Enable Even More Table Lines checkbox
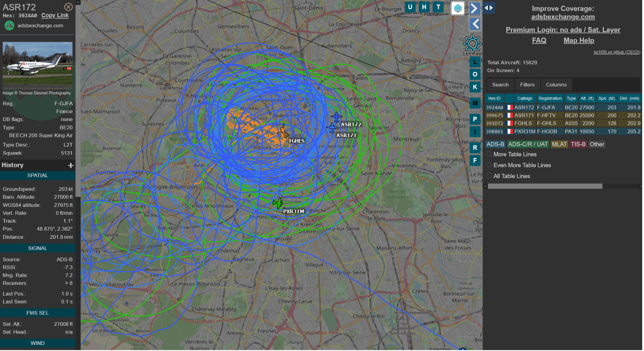644x351 pixels. click(489, 165)
